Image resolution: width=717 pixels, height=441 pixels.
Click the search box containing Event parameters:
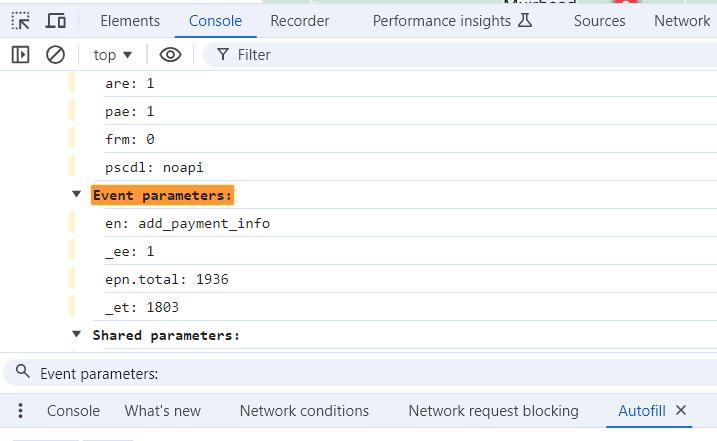(360, 372)
